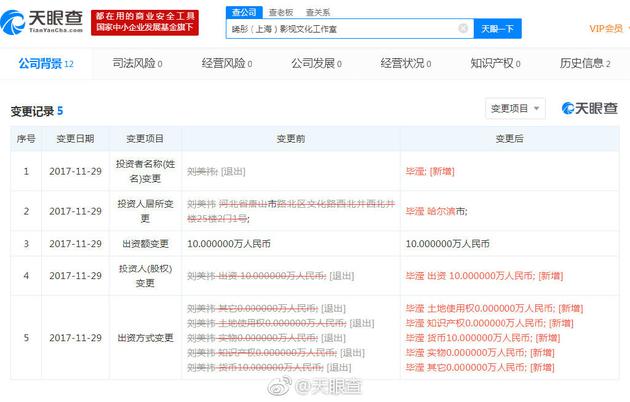Click 刘美祎 name in row 4 变更前
This screenshot has height=402, width=630.
pyautogui.click(x=200, y=275)
